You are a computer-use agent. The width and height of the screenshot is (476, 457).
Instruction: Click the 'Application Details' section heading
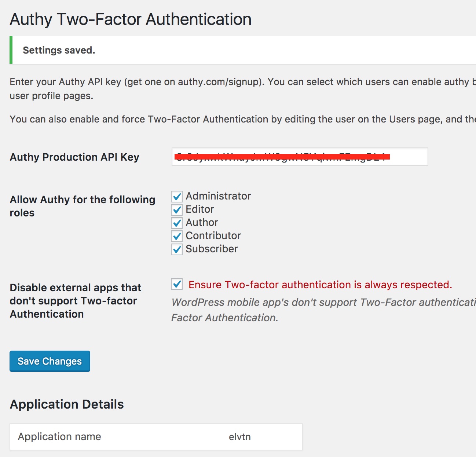tap(67, 404)
